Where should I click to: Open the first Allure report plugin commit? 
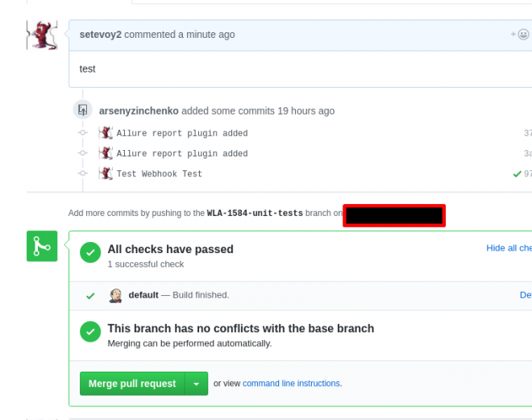tap(182, 133)
